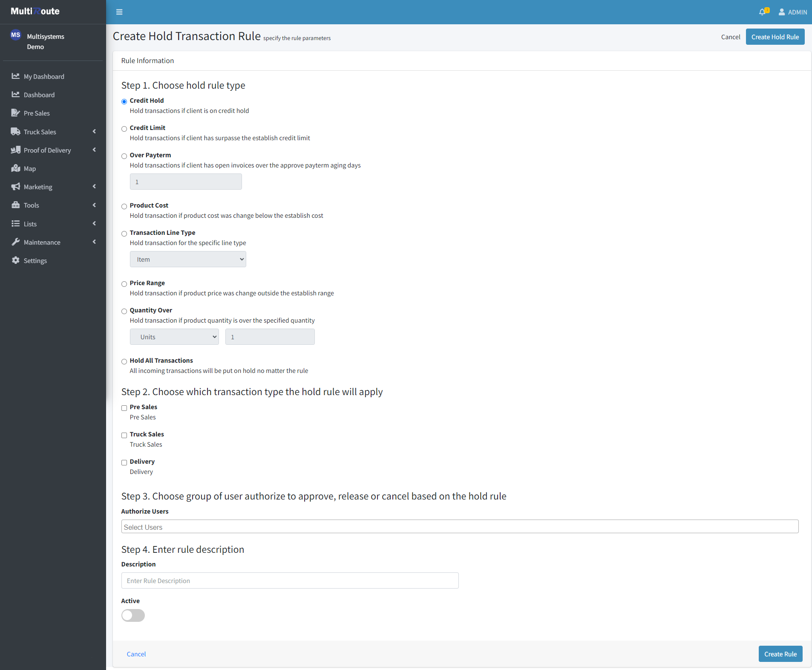Click the MS avatar badge
Image resolution: width=812 pixels, height=670 pixels.
tap(16, 35)
